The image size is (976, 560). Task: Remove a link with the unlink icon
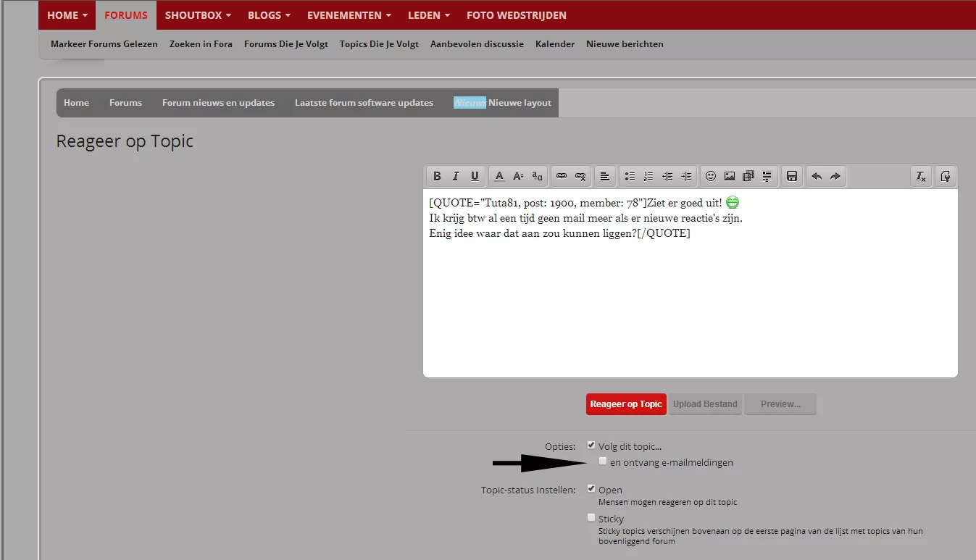click(580, 176)
